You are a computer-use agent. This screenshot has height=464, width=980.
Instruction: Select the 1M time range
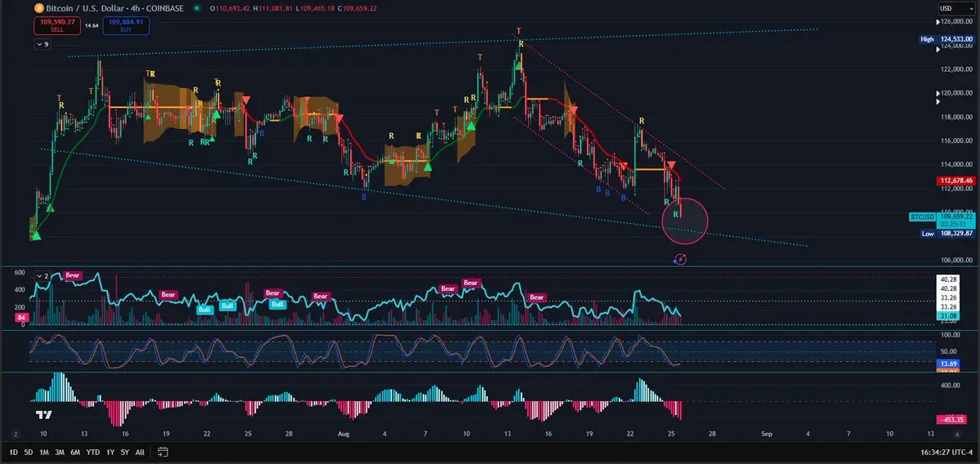[44, 452]
